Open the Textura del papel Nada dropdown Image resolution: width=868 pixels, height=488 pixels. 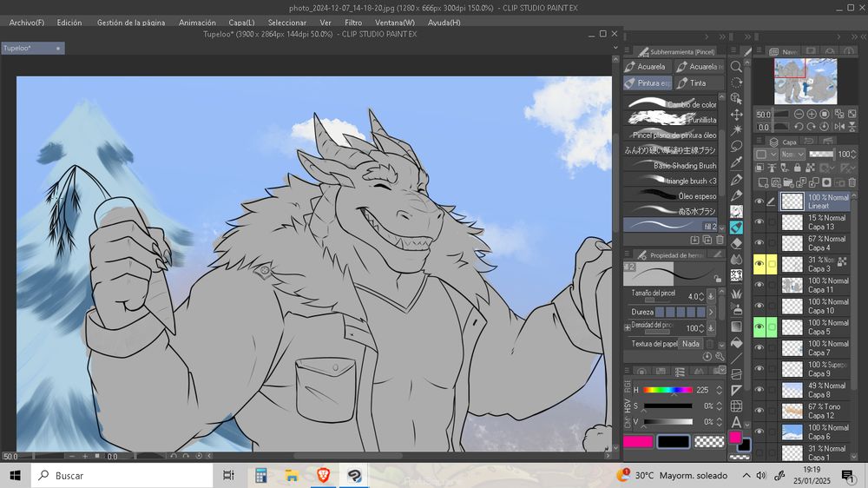pos(691,344)
